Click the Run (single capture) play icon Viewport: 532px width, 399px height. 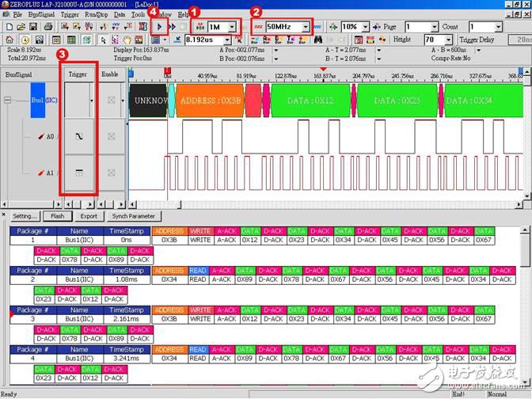161,27
